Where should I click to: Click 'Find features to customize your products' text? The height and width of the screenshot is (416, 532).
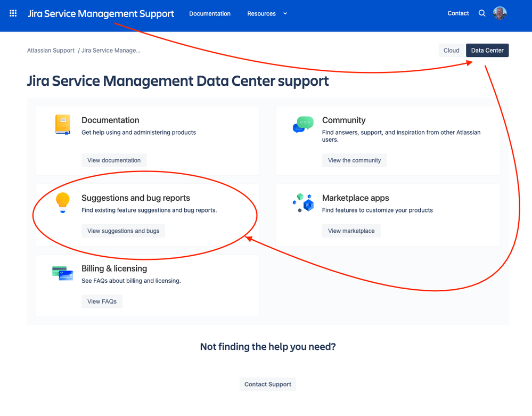(x=377, y=210)
